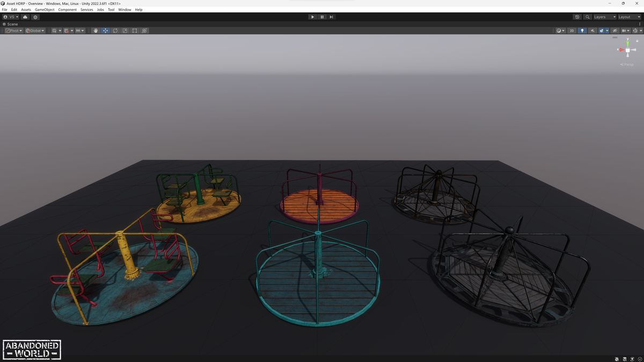Click the Play button
This screenshot has width=644, height=362.
coord(312,17)
